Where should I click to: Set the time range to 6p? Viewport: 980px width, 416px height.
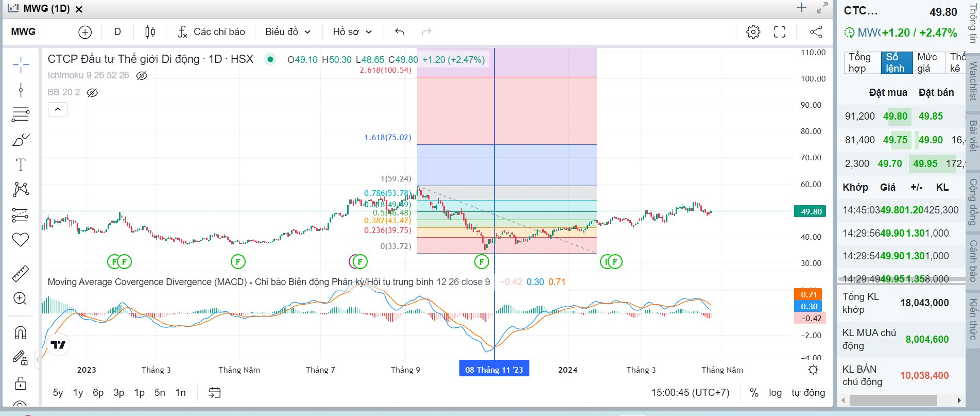(x=98, y=393)
